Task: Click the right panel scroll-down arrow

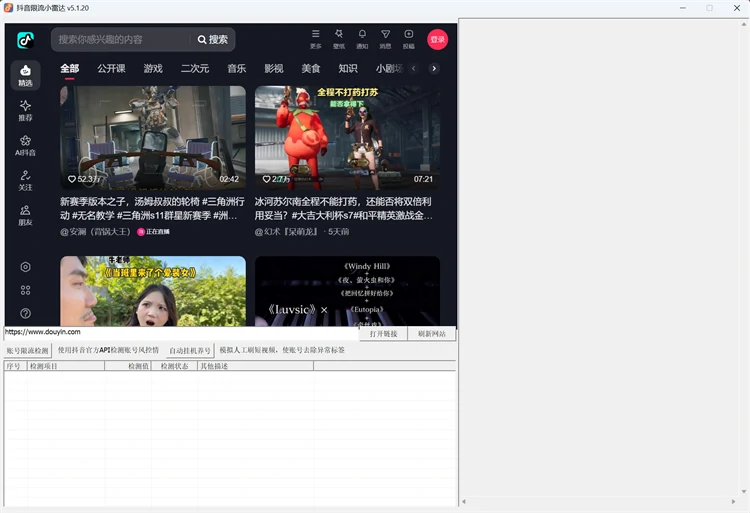Action: tap(744, 491)
